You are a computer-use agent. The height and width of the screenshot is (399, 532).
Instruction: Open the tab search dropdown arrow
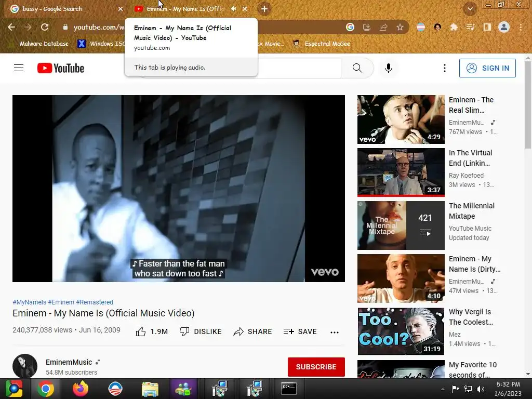(x=470, y=9)
